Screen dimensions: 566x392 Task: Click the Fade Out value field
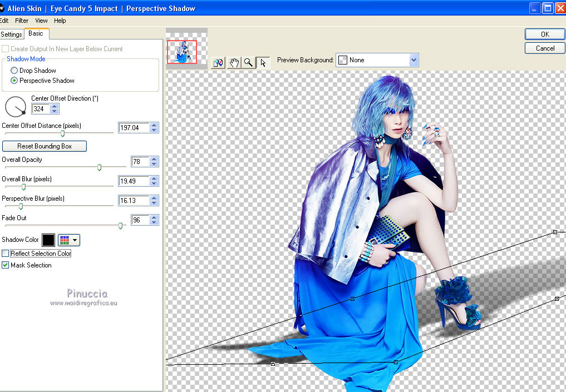click(x=140, y=220)
